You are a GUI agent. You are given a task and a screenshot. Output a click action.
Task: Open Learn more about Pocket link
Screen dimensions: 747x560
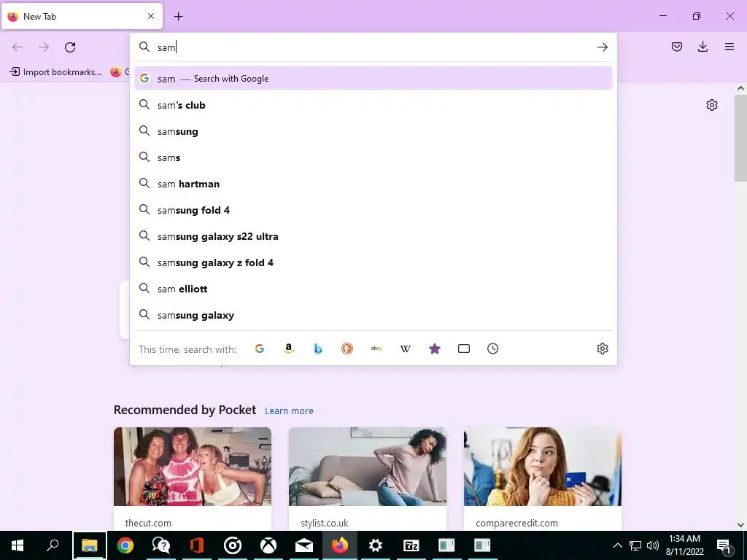point(289,411)
